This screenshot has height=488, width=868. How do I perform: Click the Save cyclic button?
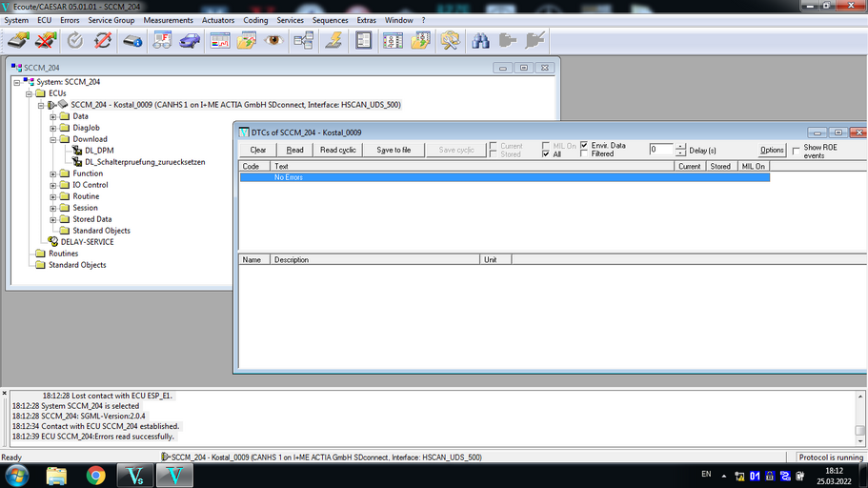(x=456, y=150)
